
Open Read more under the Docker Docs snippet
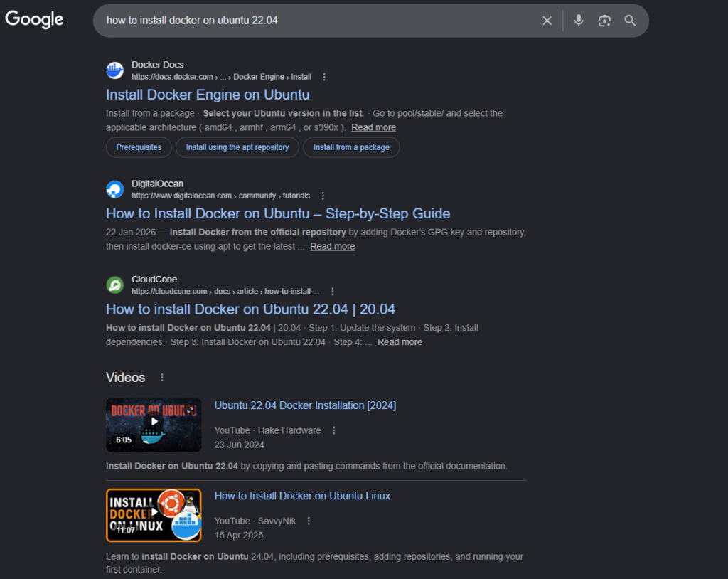click(374, 127)
